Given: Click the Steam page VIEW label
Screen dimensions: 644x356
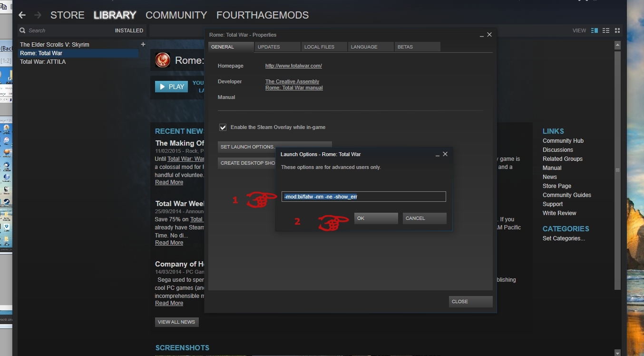Looking at the screenshot, I should [x=579, y=30].
